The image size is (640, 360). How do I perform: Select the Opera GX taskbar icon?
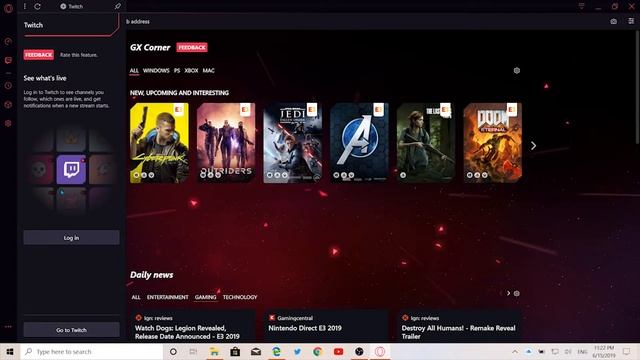(x=380, y=351)
